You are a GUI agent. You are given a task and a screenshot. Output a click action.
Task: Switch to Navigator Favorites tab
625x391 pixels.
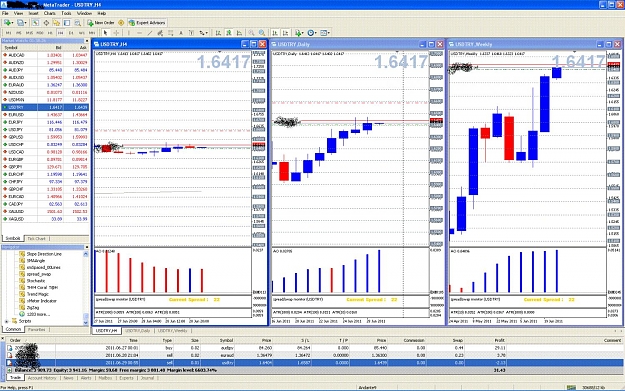point(37,330)
